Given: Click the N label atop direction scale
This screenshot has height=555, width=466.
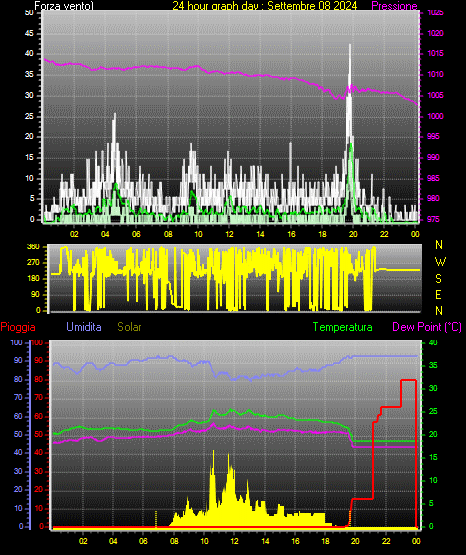Looking at the screenshot, I should (439, 245).
